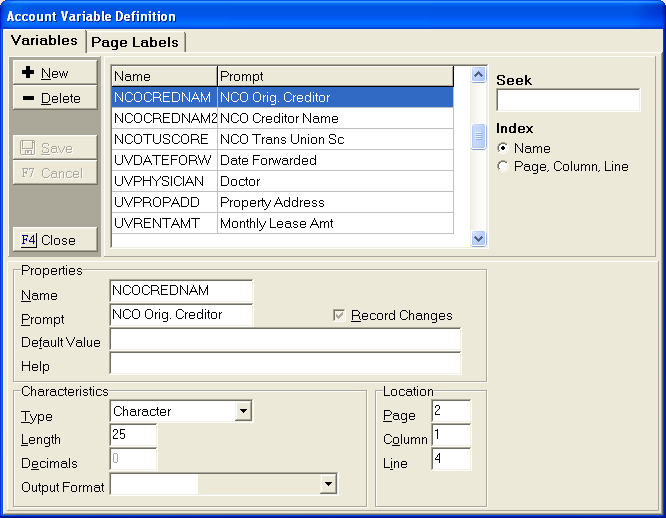Screen dimensions: 666x518
Task: Focus the Length field showing 25
Action: pos(132,435)
